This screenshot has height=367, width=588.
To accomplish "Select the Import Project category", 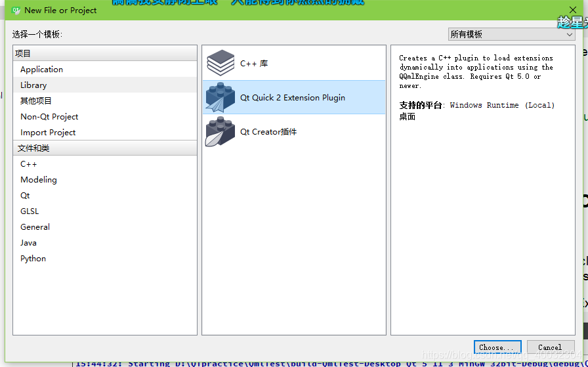I will [x=105, y=132].
